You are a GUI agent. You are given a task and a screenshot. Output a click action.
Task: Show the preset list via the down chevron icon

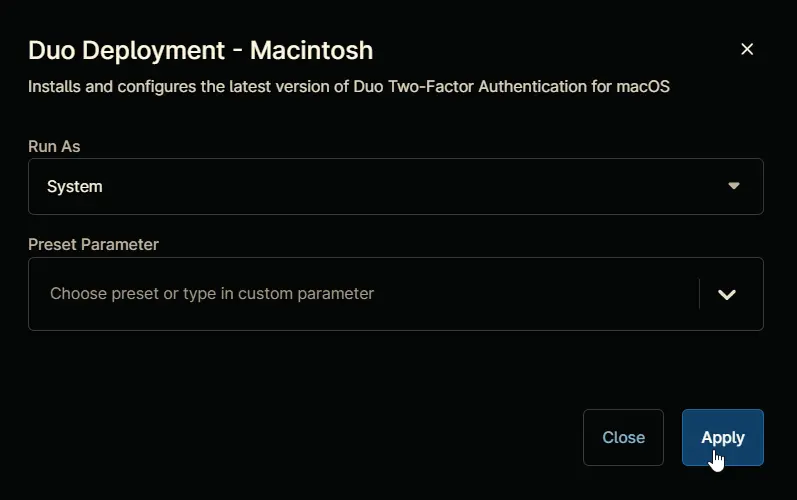point(726,294)
